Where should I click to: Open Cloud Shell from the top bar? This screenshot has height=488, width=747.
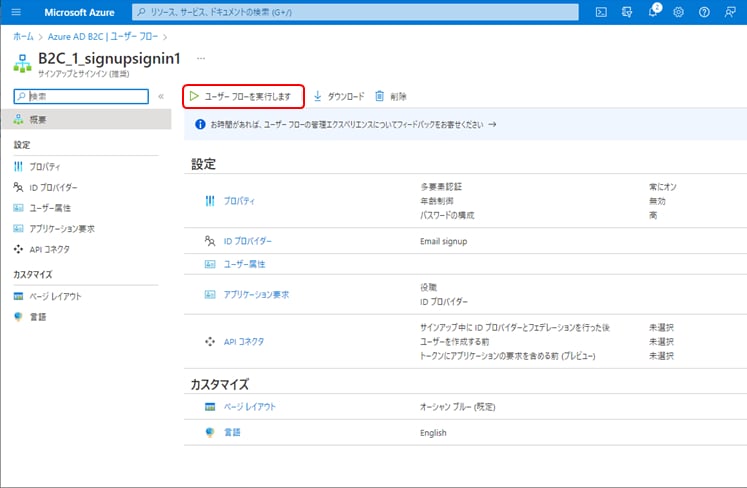601,12
